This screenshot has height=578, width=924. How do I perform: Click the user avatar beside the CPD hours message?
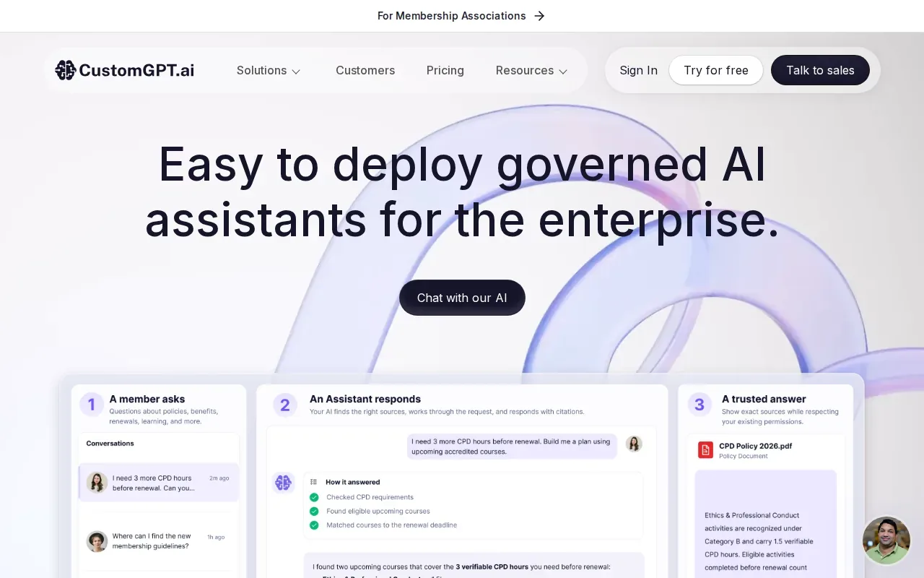634,444
